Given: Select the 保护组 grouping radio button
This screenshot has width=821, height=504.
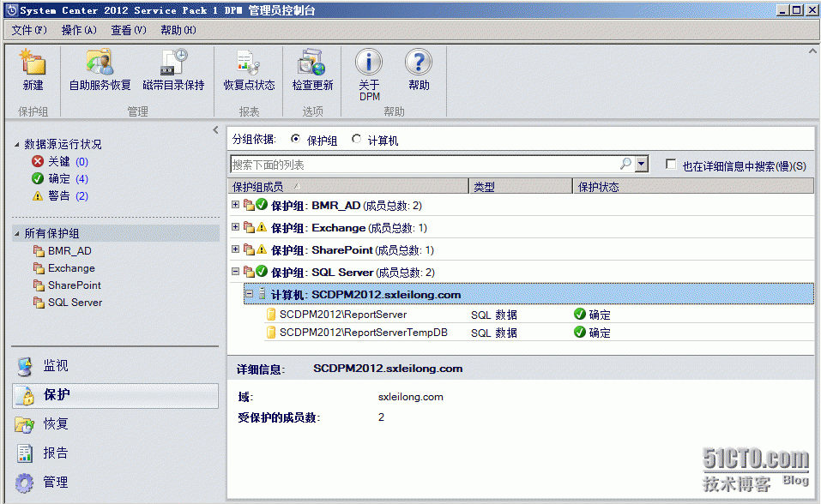Looking at the screenshot, I should (296, 139).
